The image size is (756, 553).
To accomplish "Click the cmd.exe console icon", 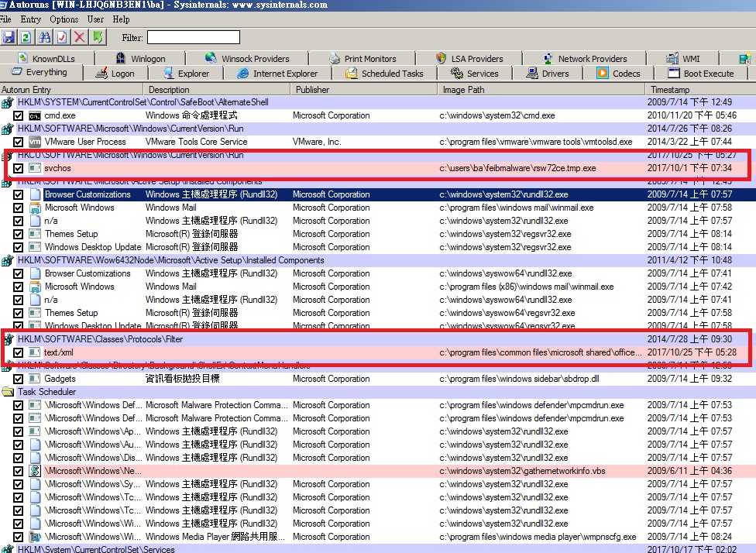I will coord(35,115).
